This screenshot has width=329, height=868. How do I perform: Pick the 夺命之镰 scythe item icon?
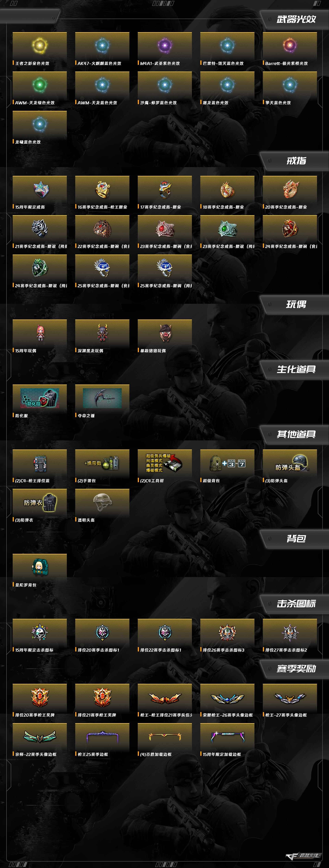(x=102, y=398)
